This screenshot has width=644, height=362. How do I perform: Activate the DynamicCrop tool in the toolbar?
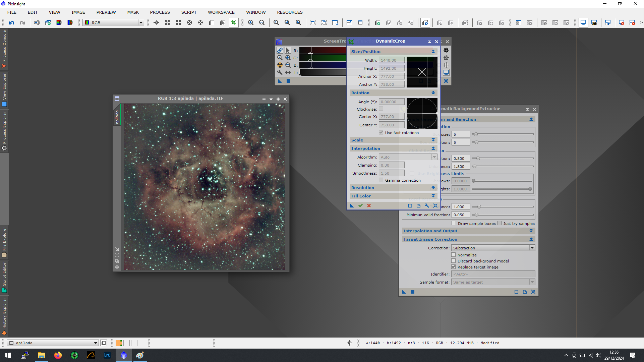click(234, 23)
